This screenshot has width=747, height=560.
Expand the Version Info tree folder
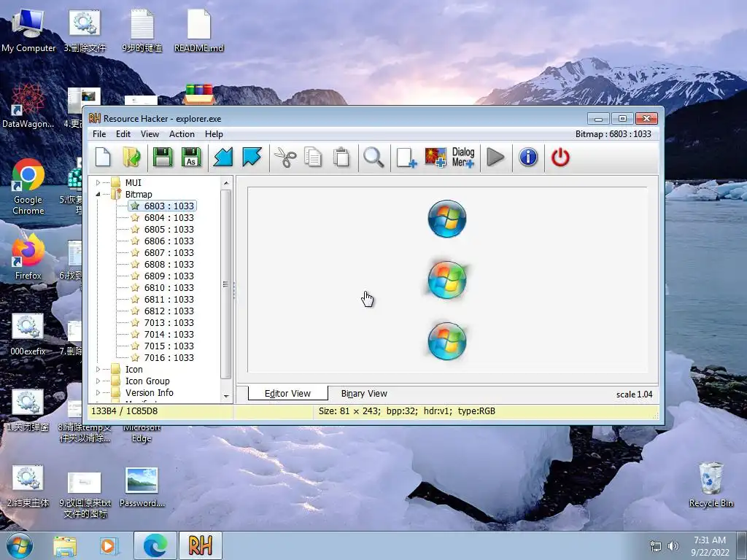[98, 393]
